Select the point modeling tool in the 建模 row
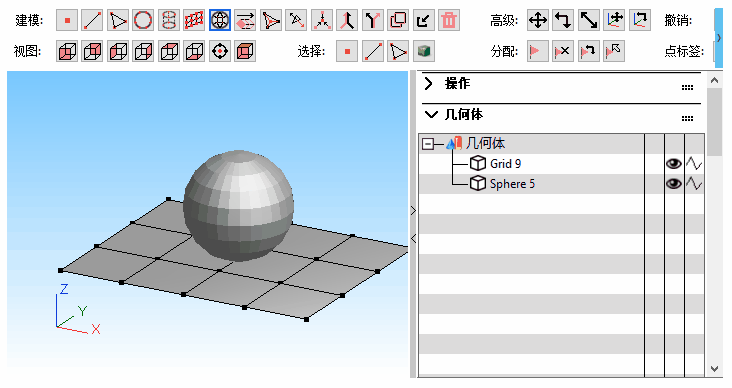The image size is (732, 388). pyautogui.click(x=67, y=20)
